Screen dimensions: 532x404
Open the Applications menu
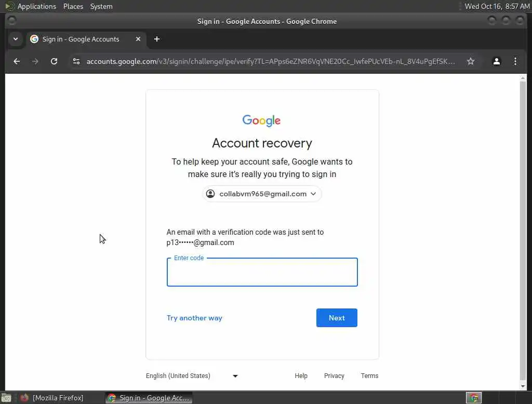[37, 6]
